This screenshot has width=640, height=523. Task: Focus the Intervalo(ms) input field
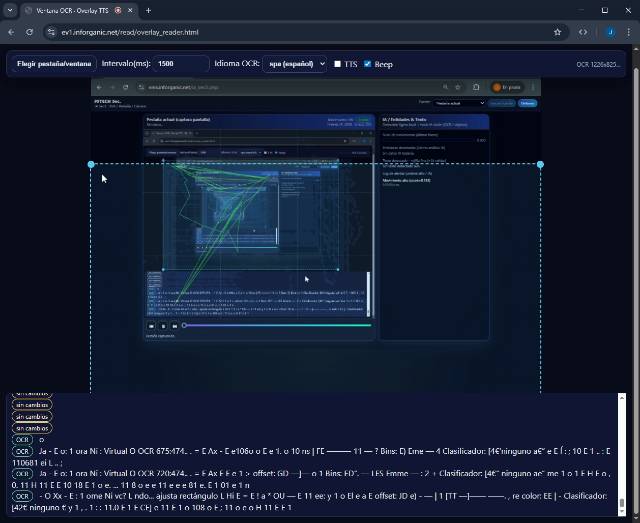tap(181, 63)
